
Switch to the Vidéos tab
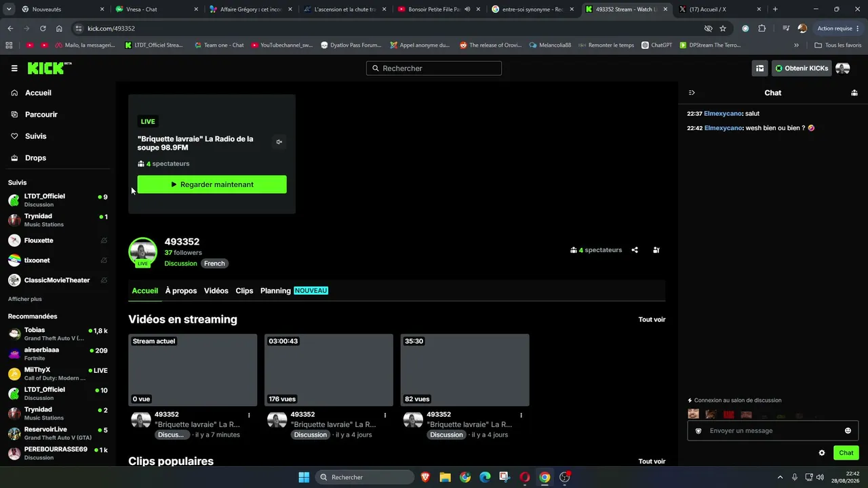(x=216, y=291)
